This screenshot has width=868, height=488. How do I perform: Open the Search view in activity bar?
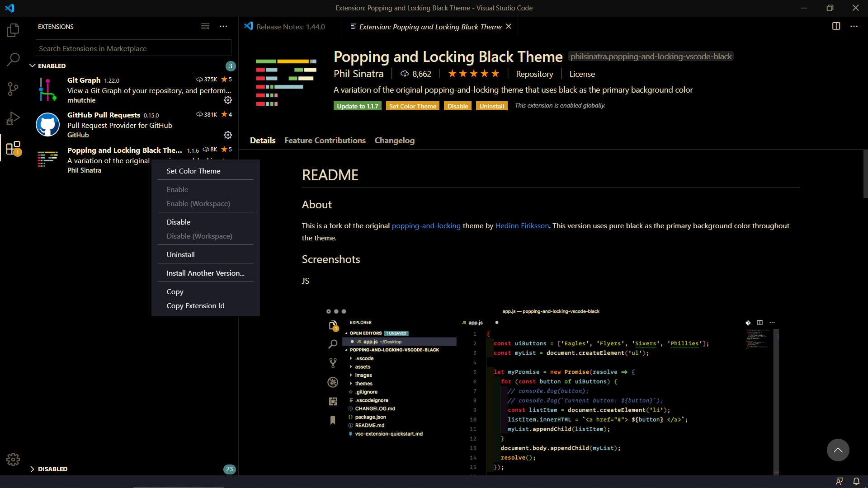pos(13,59)
